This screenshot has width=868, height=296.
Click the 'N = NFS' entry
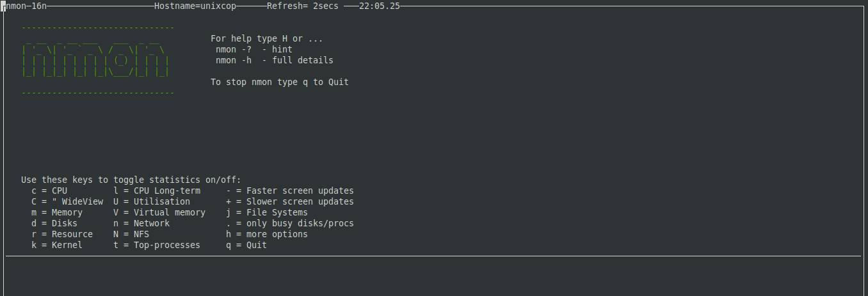pos(131,234)
